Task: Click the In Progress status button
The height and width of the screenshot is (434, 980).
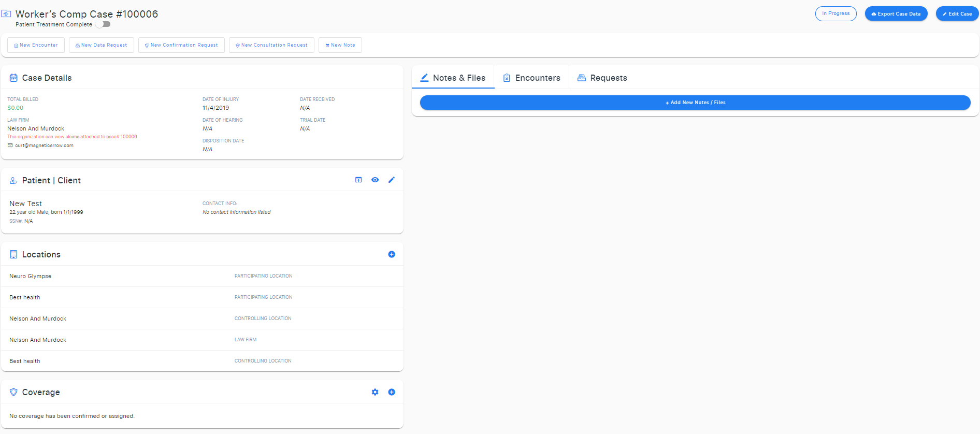Action: [x=835, y=13]
